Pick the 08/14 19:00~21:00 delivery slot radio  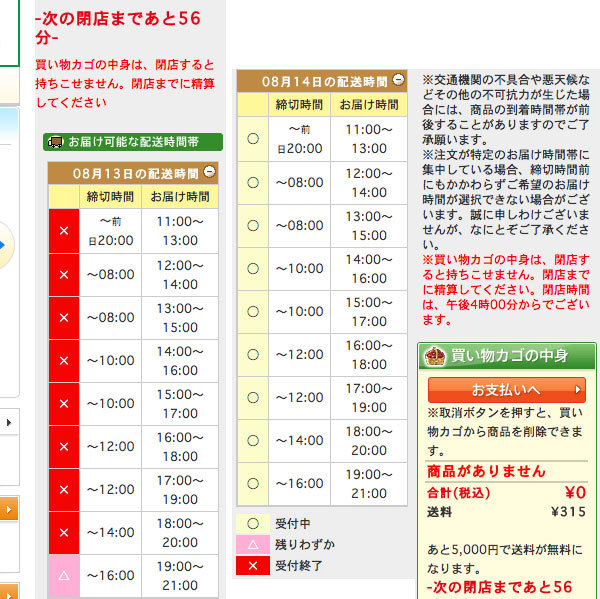pos(252,483)
